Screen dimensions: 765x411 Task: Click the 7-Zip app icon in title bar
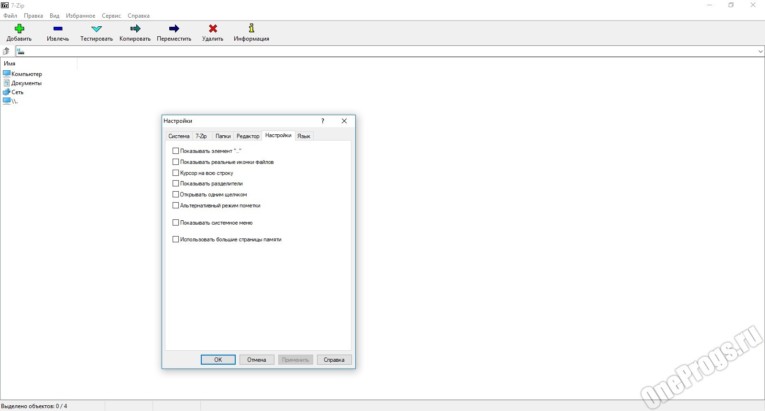(x=5, y=5)
